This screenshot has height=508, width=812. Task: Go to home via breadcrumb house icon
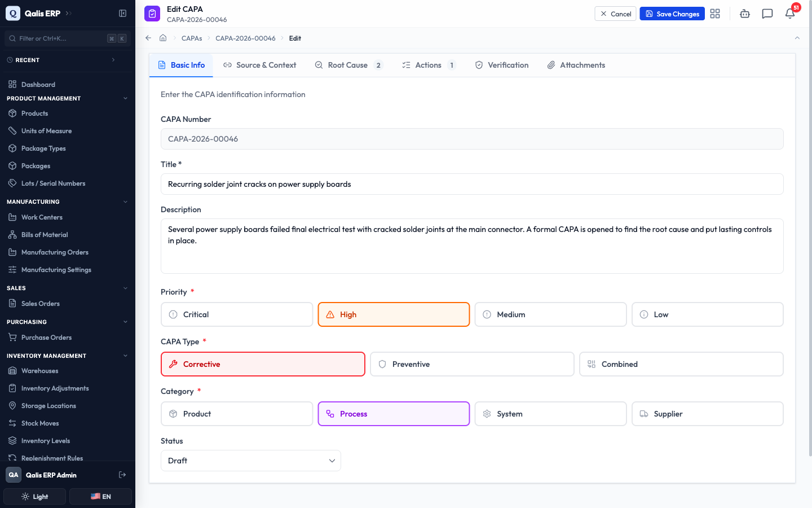pos(163,38)
